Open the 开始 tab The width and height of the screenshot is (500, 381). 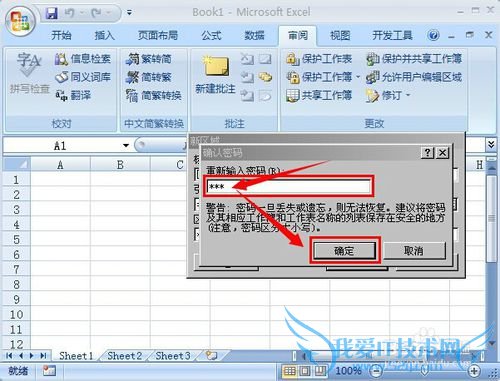pyautogui.click(x=61, y=35)
